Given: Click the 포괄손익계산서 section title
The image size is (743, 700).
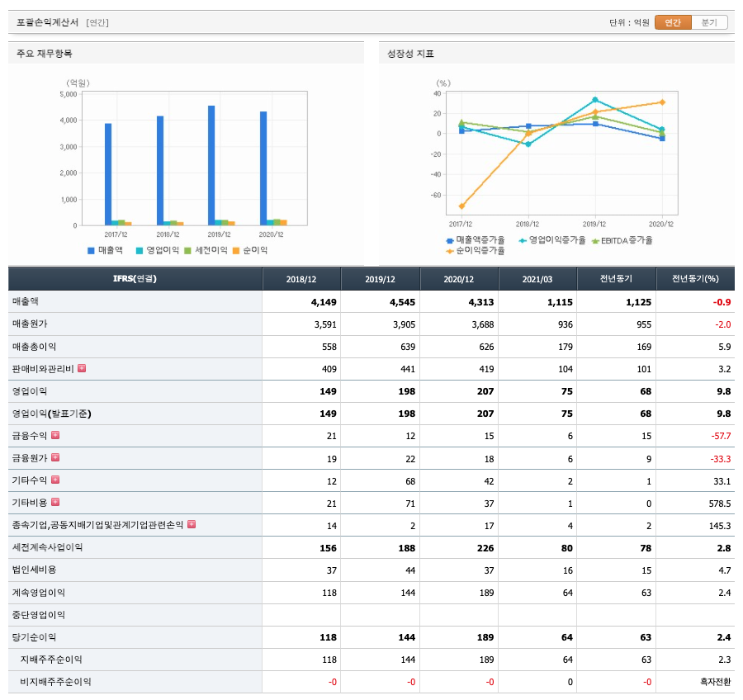Looking at the screenshot, I should [x=47, y=22].
